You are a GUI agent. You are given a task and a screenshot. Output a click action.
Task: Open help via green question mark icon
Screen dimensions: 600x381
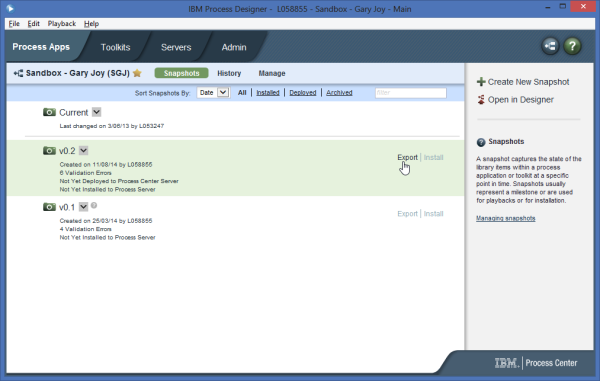(x=572, y=46)
